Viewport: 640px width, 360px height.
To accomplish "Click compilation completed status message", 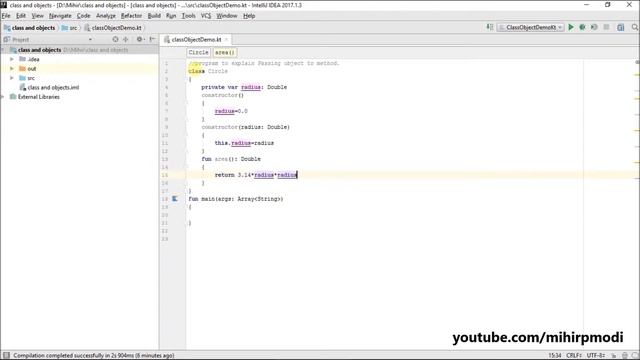I will point(93,356).
